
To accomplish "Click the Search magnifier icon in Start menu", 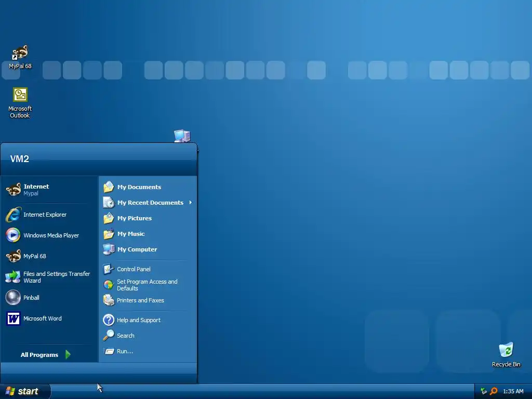I will tap(109, 335).
